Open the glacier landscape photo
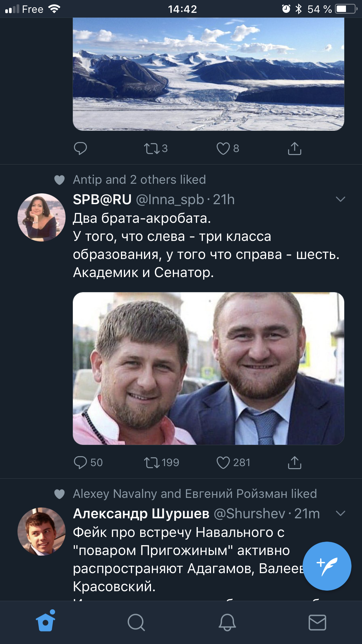 pyautogui.click(x=208, y=74)
